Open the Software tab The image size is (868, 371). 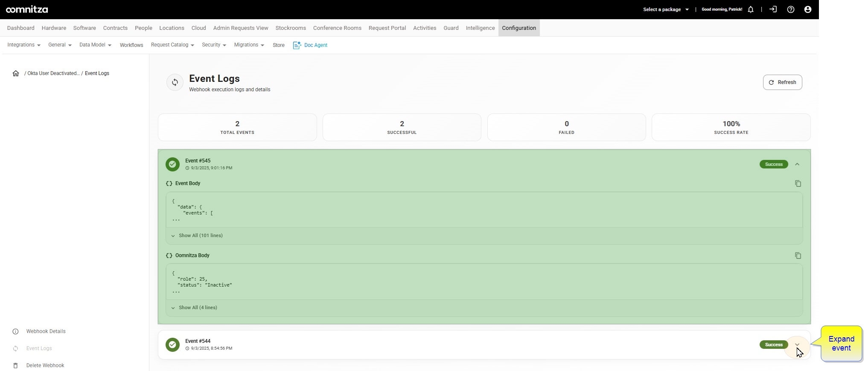tap(84, 28)
